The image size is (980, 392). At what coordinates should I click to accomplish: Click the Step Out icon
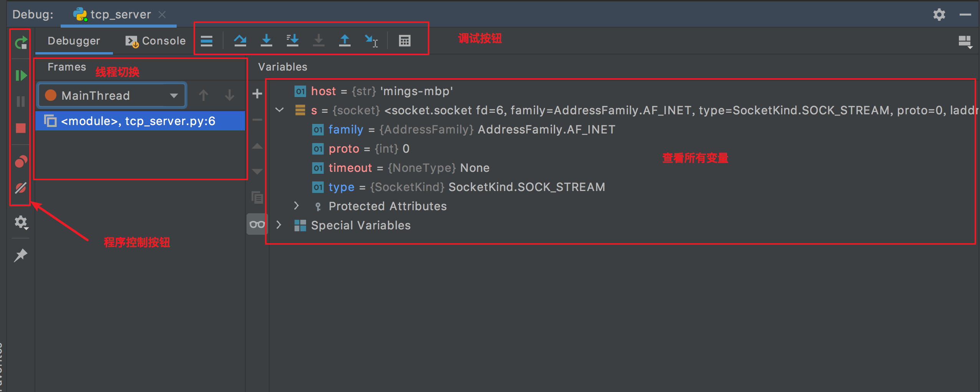tap(345, 41)
